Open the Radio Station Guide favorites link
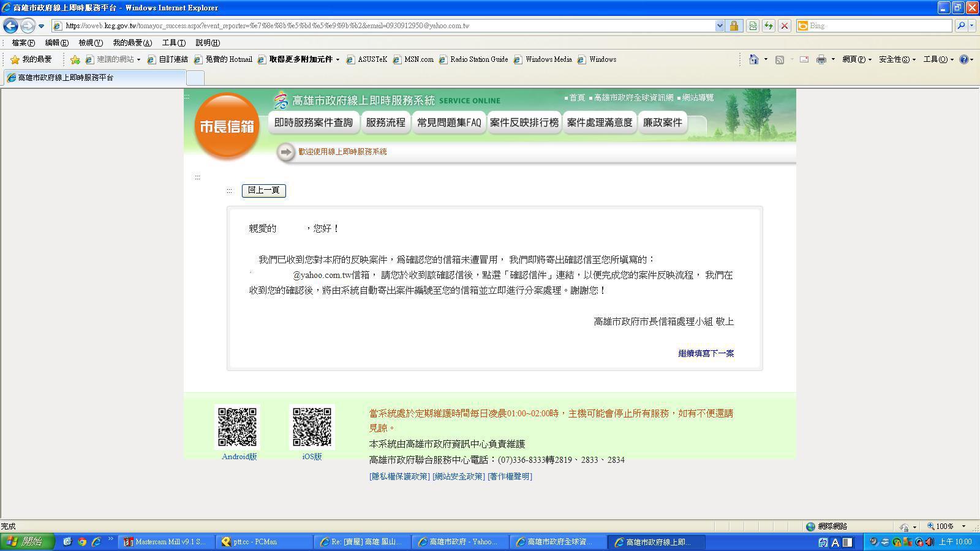The height and width of the screenshot is (551, 980). 473,59
